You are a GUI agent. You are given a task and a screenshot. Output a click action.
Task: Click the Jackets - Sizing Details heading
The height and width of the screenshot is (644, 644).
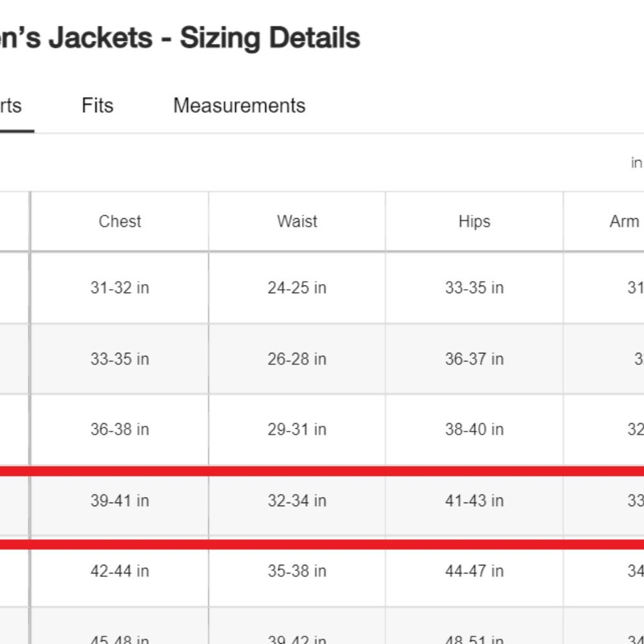pyautogui.click(x=180, y=39)
